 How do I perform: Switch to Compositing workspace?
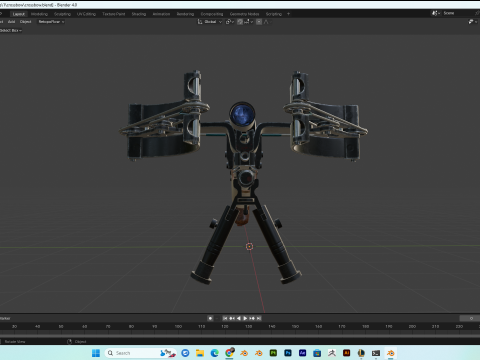coord(212,14)
